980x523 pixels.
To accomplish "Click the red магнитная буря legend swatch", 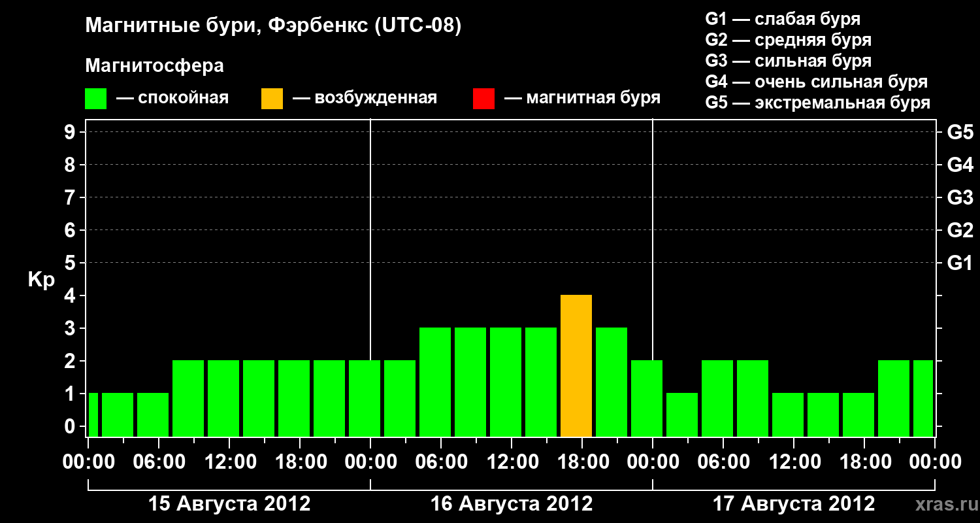I will (483, 99).
